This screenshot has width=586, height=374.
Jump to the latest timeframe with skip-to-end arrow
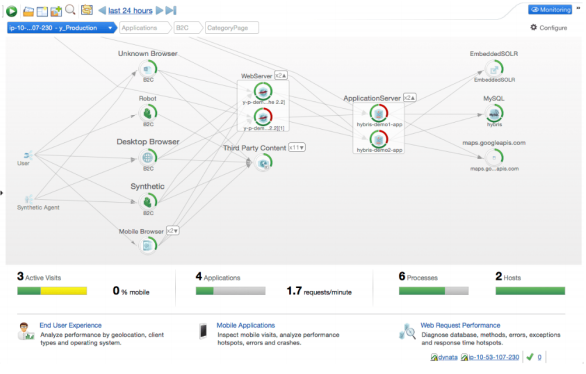(x=171, y=10)
